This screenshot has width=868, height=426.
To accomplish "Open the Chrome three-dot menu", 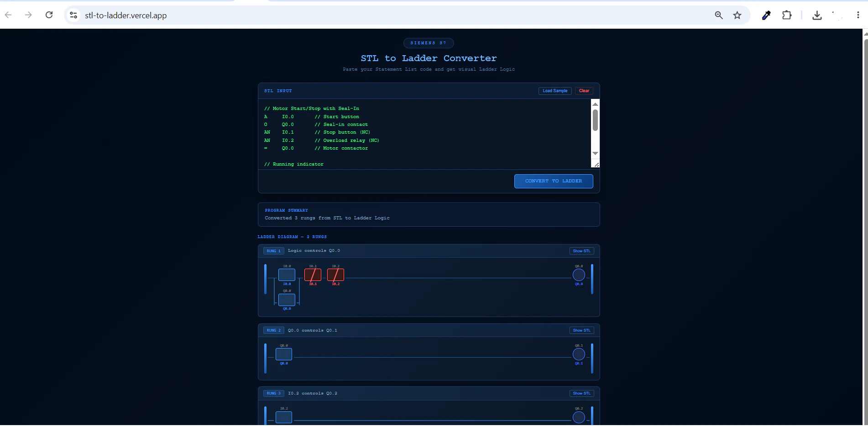I will pyautogui.click(x=858, y=15).
